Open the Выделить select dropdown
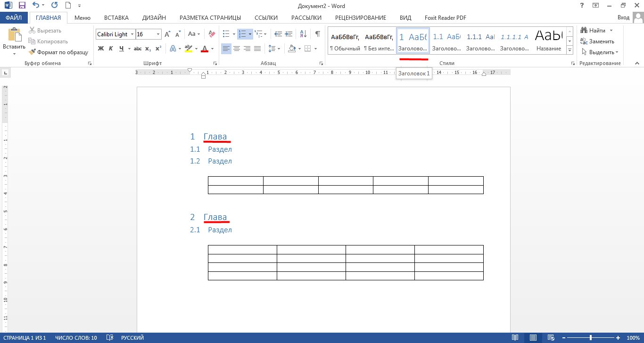 [600, 52]
